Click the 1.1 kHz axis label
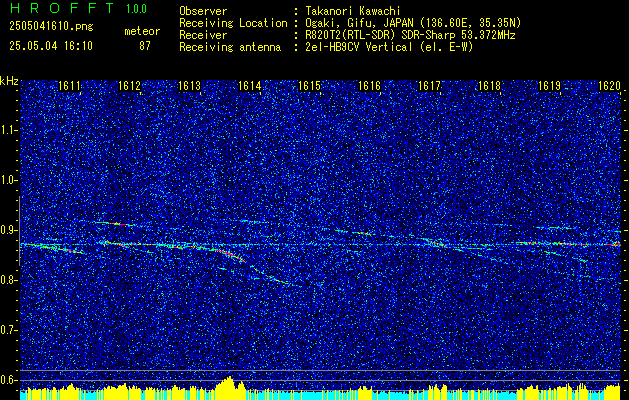The width and height of the screenshot is (629, 400). (x=9, y=130)
